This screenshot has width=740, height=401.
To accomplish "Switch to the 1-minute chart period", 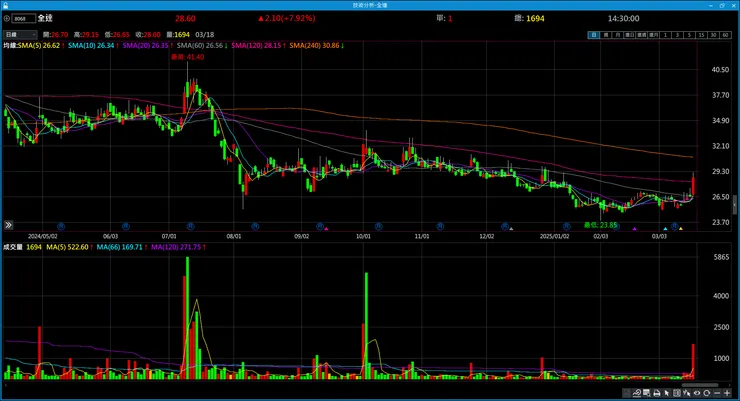I will [x=665, y=35].
